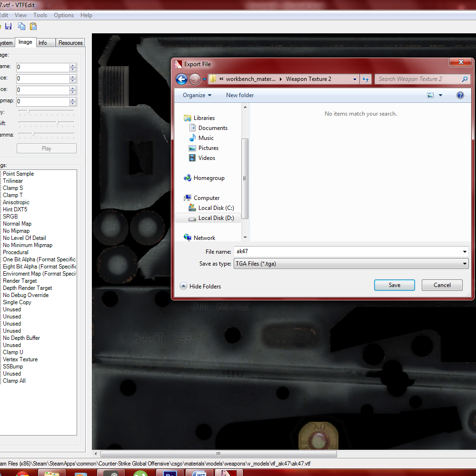Expand the breadcrumb arrow before Weapon Texture 2
Image resolution: width=476 pixels, height=476 pixels.
point(280,79)
